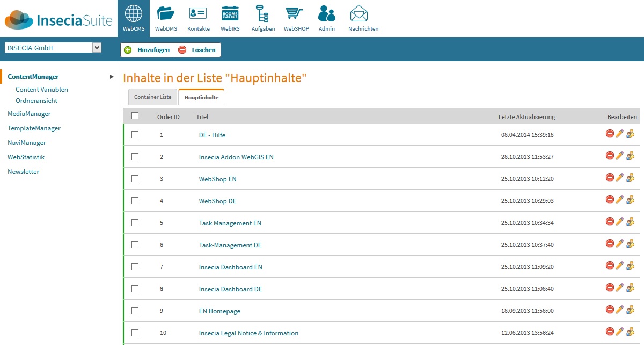The height and width of the screenshot is (345, 644).
Task: Open Nachrichten messages
Action: tap(363, 18)
